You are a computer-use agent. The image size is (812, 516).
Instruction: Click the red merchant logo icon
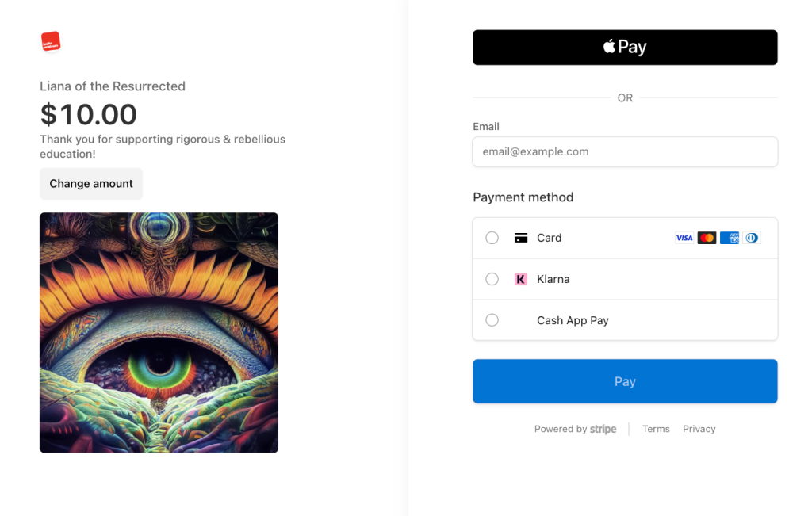[x=51, y=42]
